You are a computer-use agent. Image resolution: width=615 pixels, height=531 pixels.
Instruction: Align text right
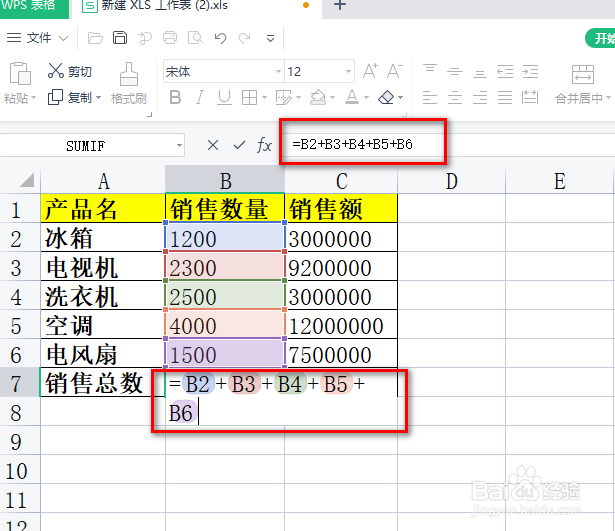[x=480, y=97]
